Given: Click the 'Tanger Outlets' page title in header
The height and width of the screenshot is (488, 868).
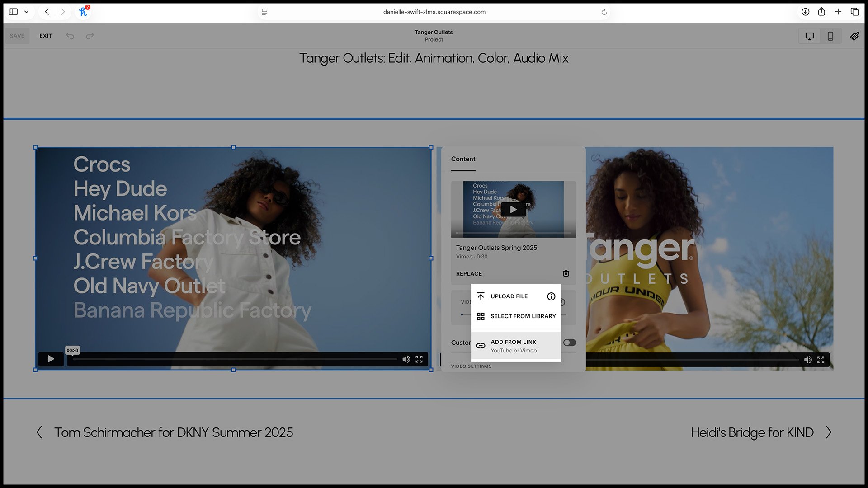Looking at the screenshot, I should point(434,32).
